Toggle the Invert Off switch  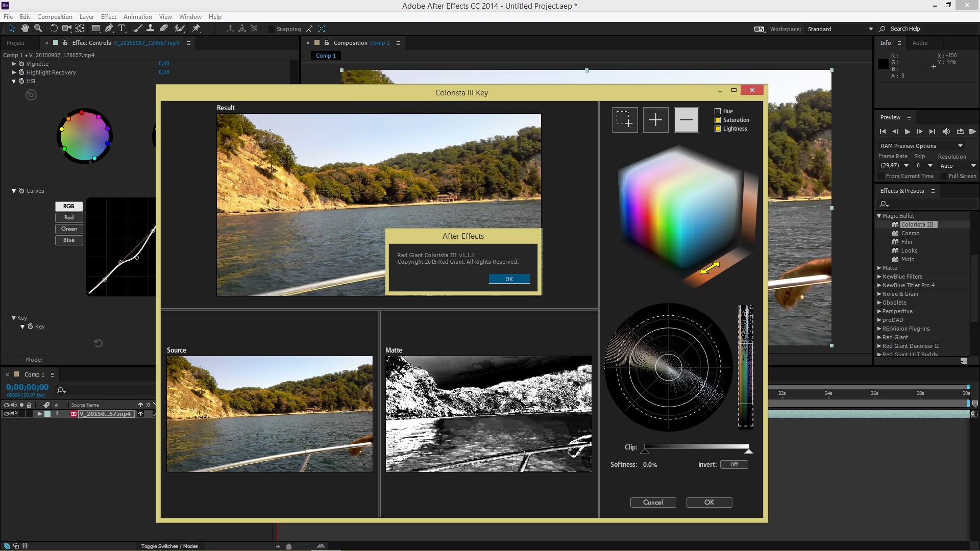(x=733, y=464)
